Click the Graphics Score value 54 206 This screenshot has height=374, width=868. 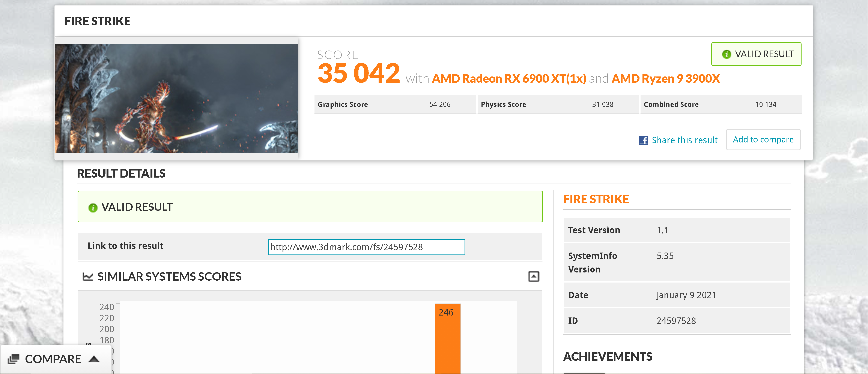440,105
